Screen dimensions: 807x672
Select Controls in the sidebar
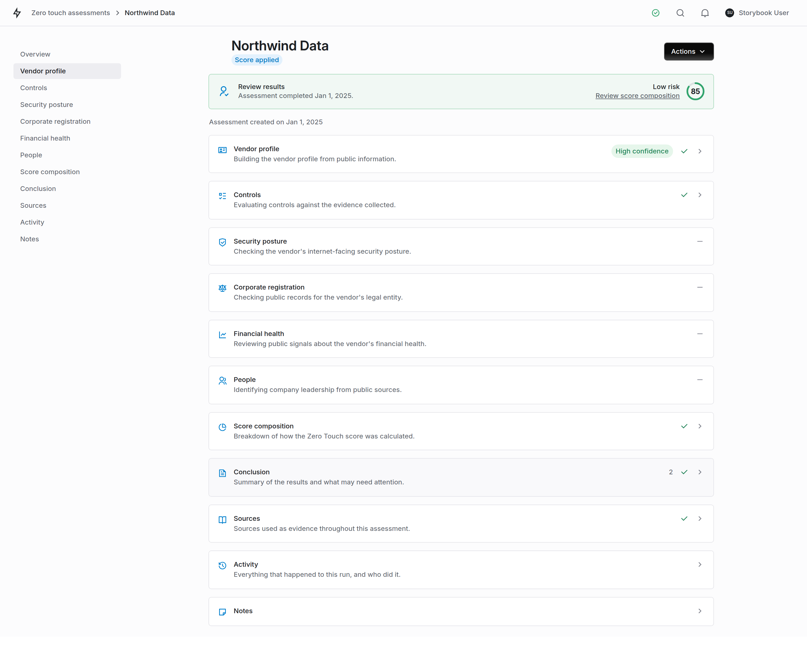click(x=67, y=88)
